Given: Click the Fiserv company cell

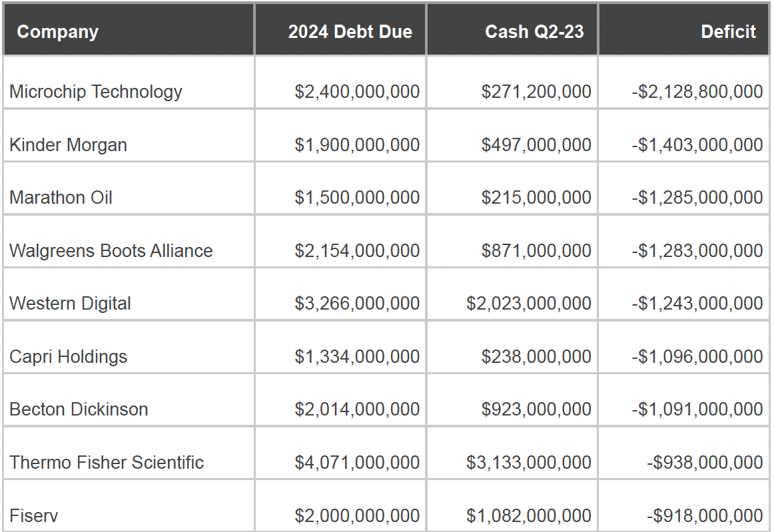Looking at the screenshot, I should pos(33,515).
